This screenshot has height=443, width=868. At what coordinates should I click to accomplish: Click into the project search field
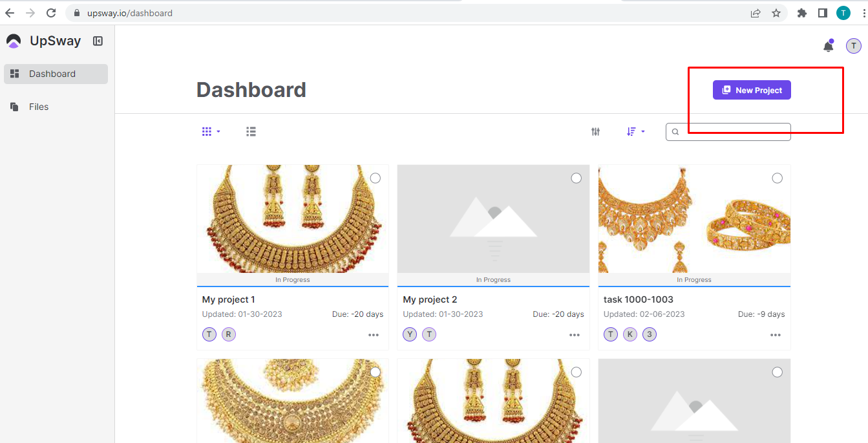tap(734, 132)
